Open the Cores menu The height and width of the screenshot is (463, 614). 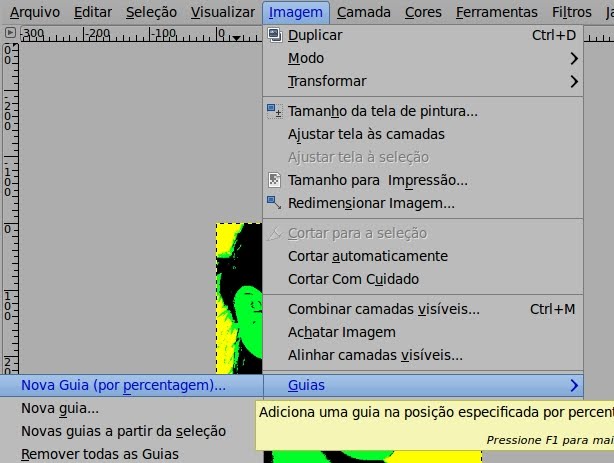tap(423, 13)
